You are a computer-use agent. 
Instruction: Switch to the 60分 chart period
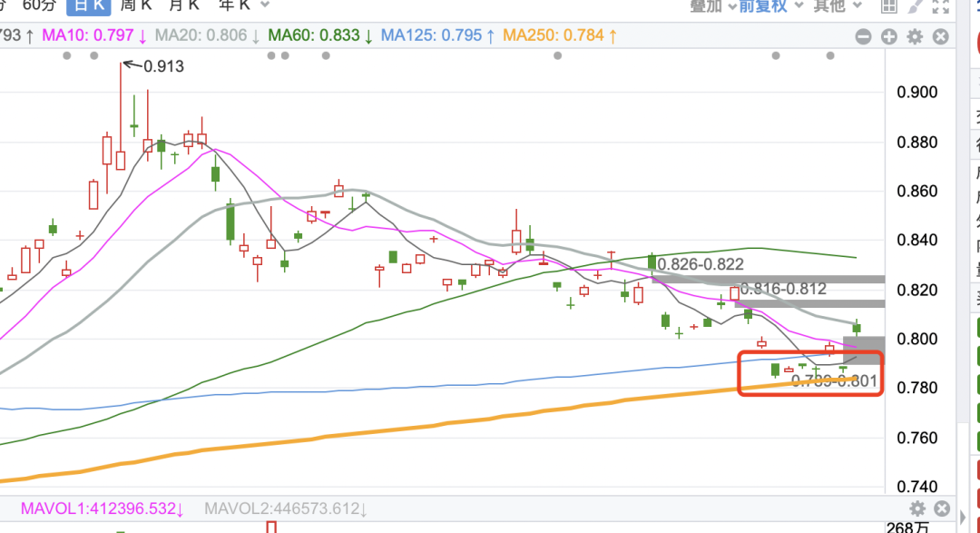click(39, 5)
